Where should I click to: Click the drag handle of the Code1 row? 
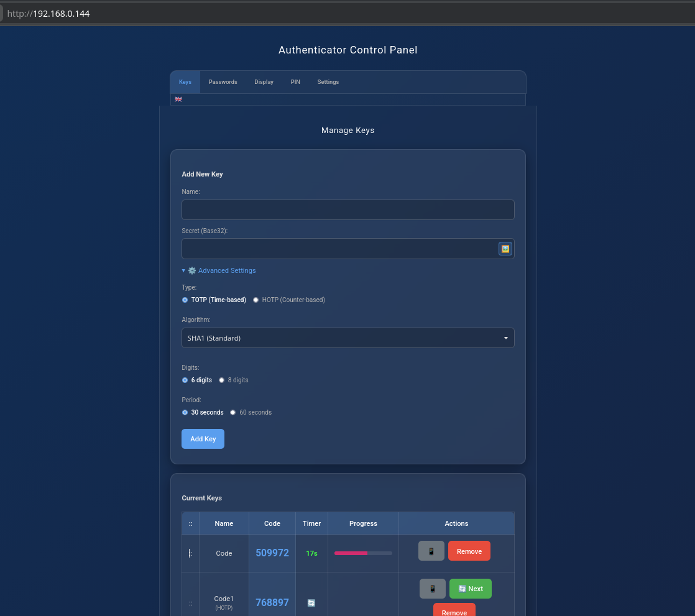191,603
